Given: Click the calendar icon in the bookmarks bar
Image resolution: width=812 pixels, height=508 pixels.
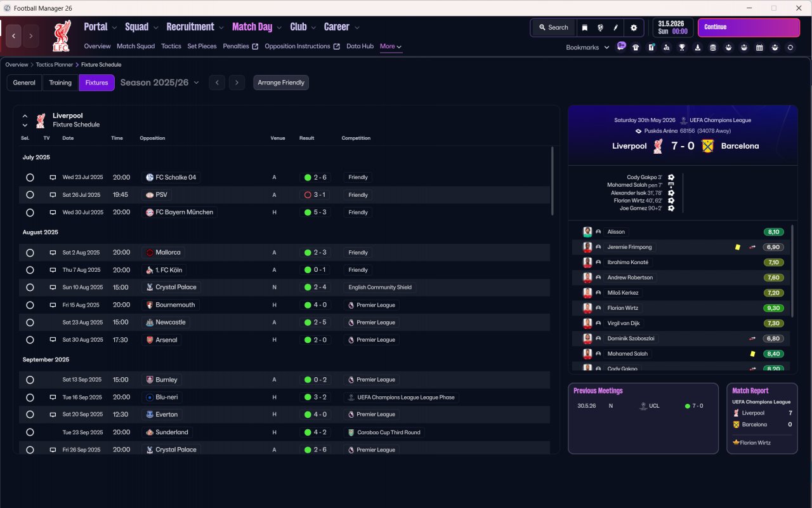Looking at the screenshot, I should click(759, 48).
